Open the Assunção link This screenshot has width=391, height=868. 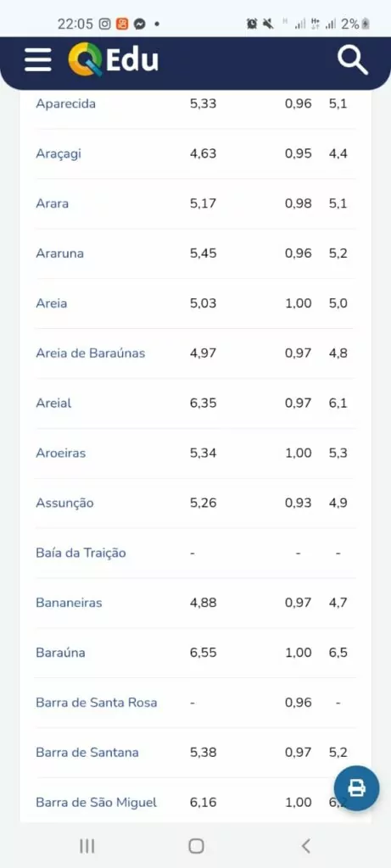pos(64,503)
